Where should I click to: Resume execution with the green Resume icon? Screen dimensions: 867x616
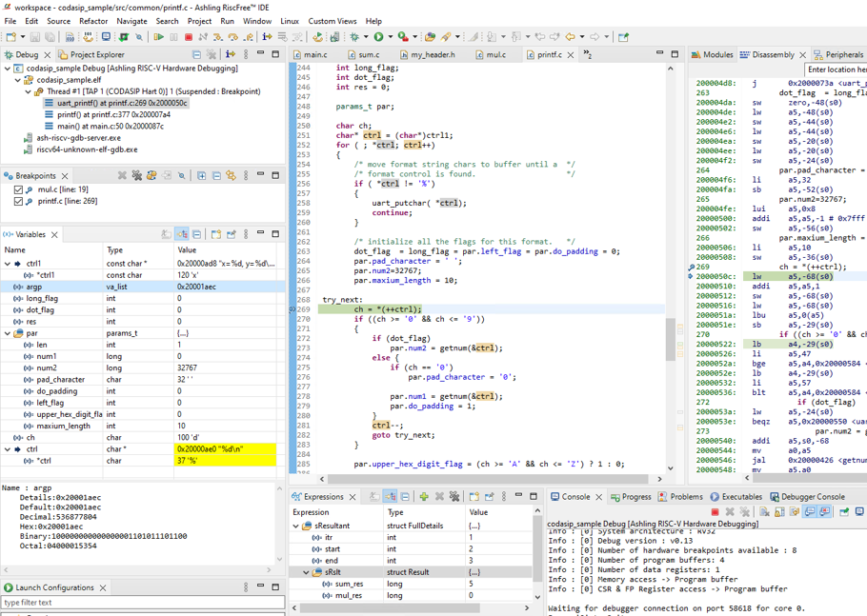(159, 37)
